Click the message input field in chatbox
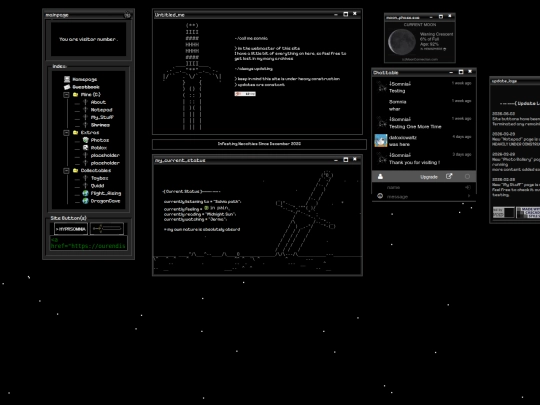This screenshot has height=405, width=540. [x=424, y=196]
